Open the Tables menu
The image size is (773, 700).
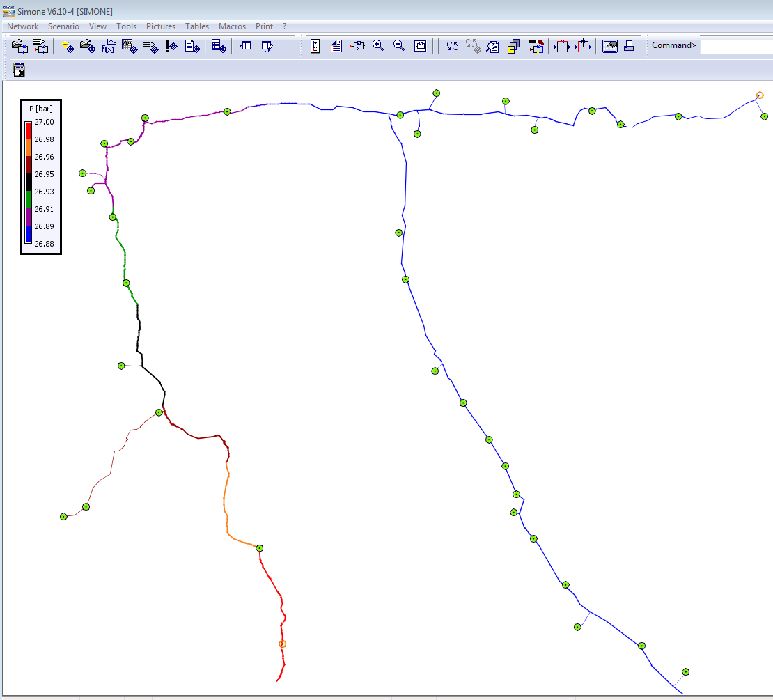click(196, 26)
